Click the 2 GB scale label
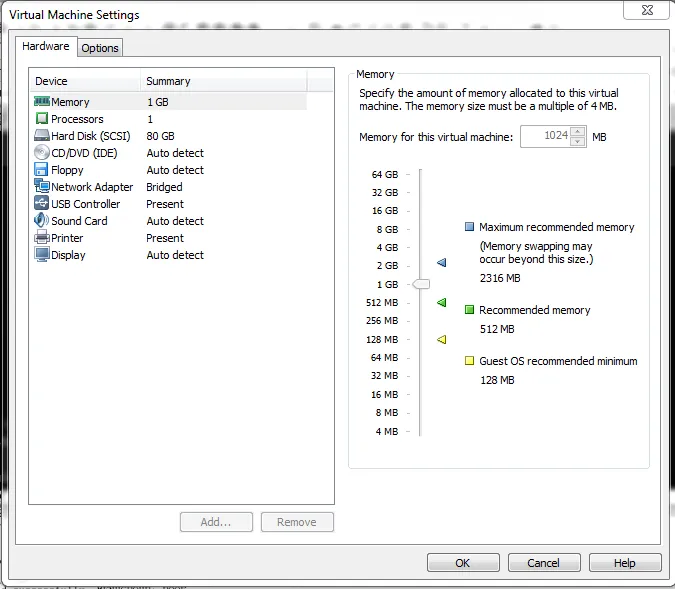The width and height of the screenshot is (675, 589). [x=387, y=266]
